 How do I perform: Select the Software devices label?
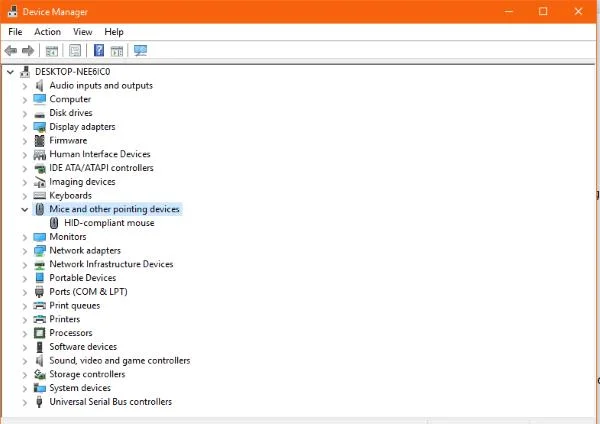pyautogui.click(x=83, y=347)
